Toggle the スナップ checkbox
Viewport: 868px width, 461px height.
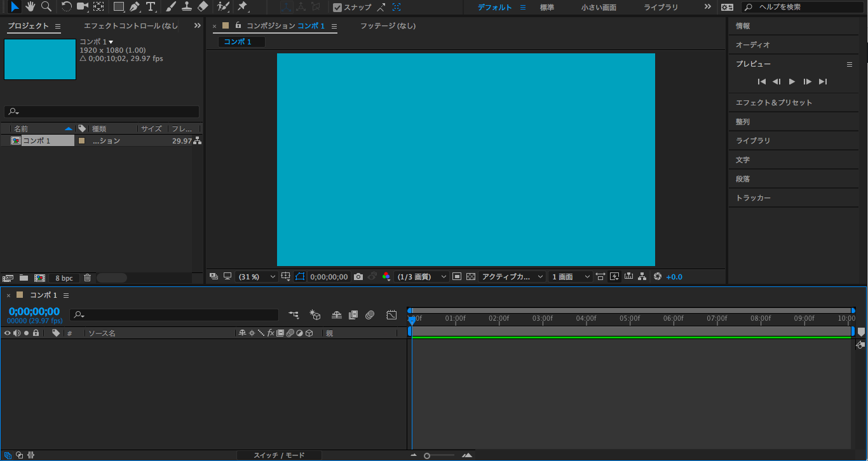coord(337,8)
